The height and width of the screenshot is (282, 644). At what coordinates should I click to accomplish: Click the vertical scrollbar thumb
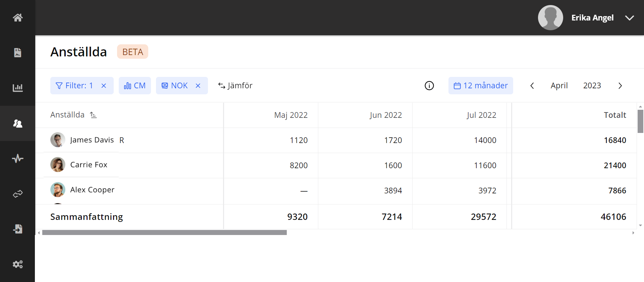(640, 121)
